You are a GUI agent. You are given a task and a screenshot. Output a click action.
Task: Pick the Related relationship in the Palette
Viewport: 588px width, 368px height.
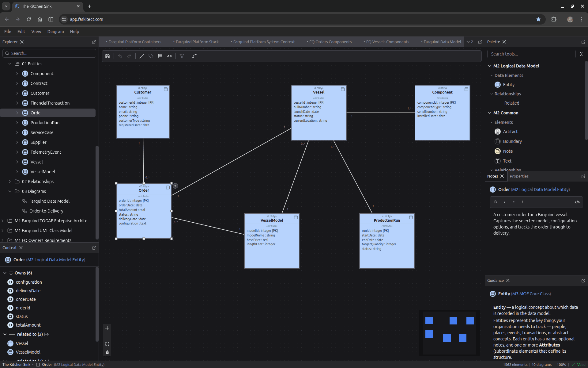507,103
